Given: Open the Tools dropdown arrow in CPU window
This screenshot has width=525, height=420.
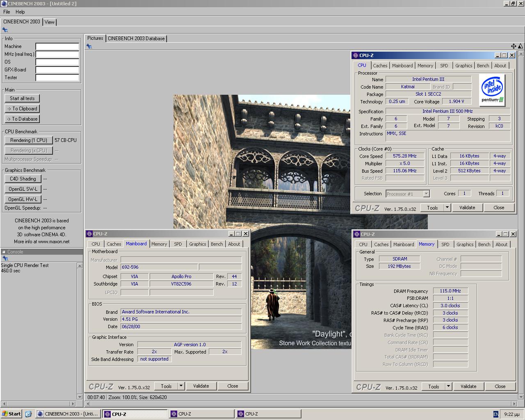Looking at the screenshot, I should (447, 208).
